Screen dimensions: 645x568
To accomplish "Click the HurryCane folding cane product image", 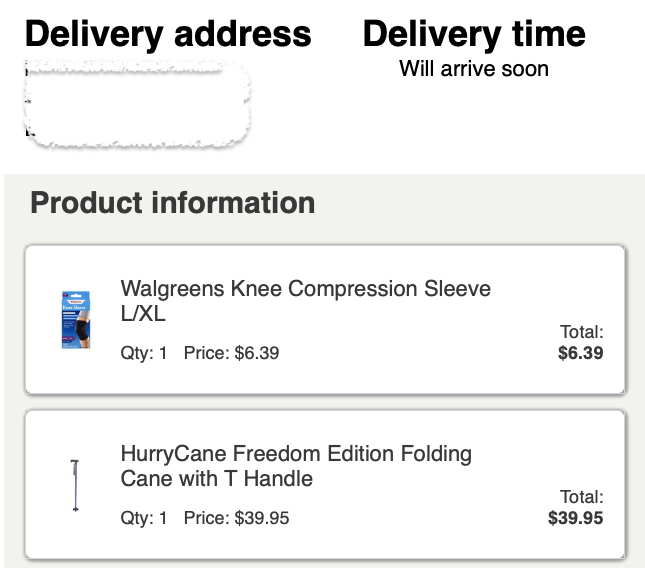I will pos(75,485).
